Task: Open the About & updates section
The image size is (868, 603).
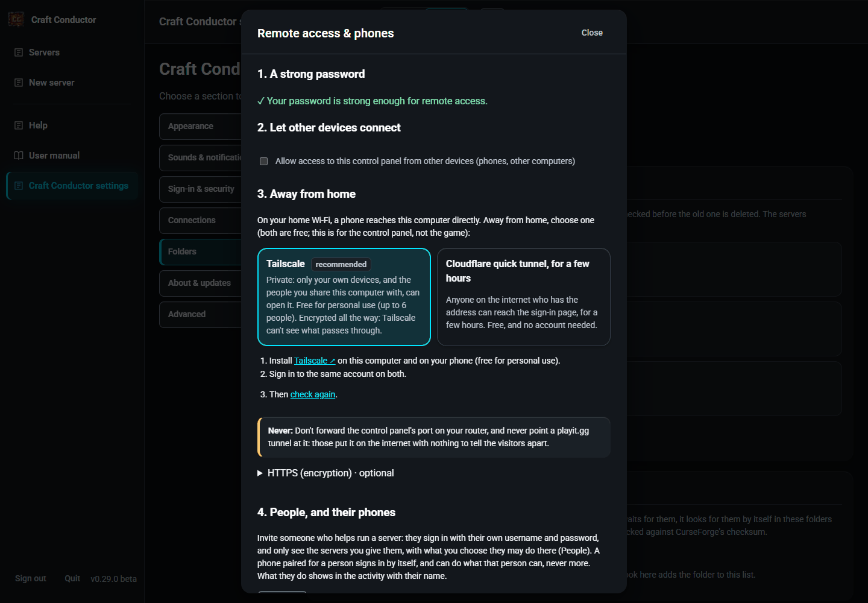Action: tap(200, 283)
